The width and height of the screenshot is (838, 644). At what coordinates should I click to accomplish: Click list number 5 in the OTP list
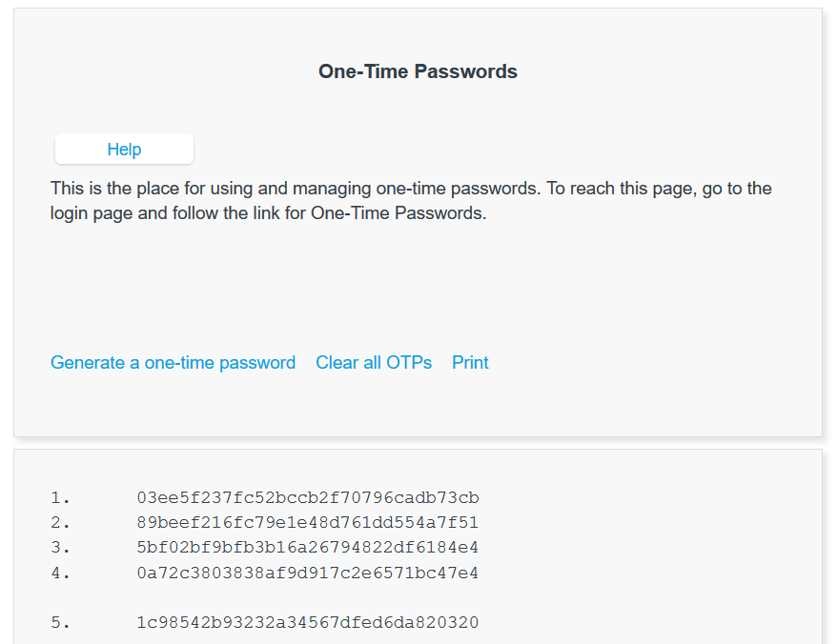(60, 623)
